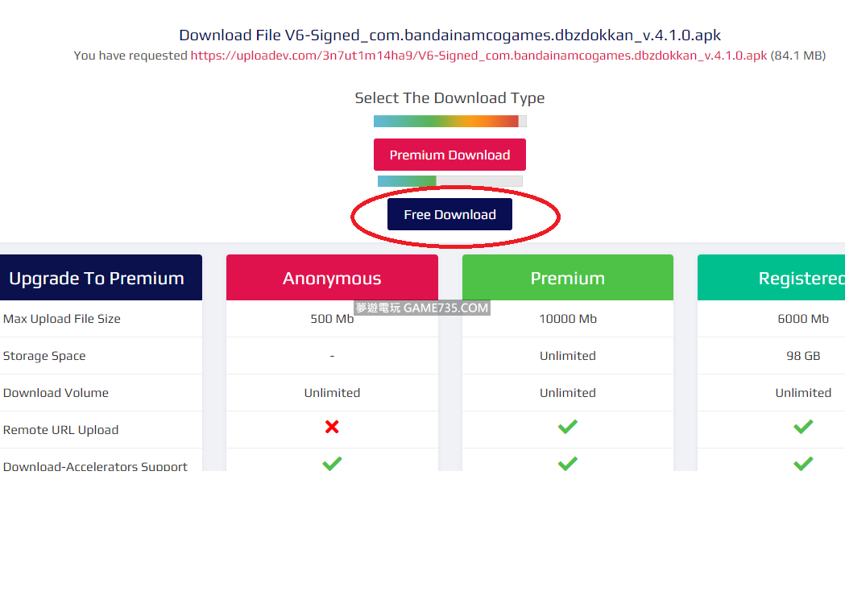Image resolution: width=845 pixels, height=616 pixels.
Task: Click Premium's Remote URL Upload checkmark
Action: [x=568, y=427]
